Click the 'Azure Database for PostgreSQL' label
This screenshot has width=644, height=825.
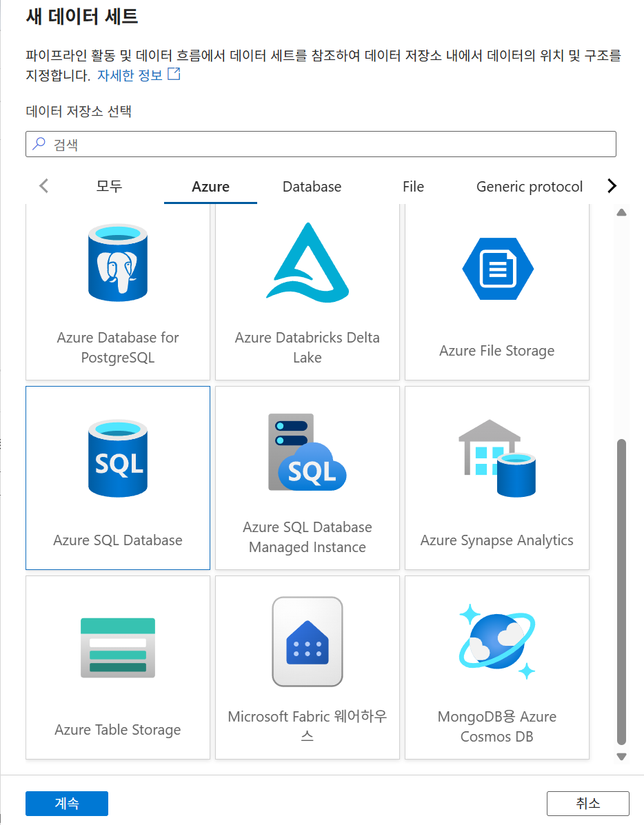118,347
